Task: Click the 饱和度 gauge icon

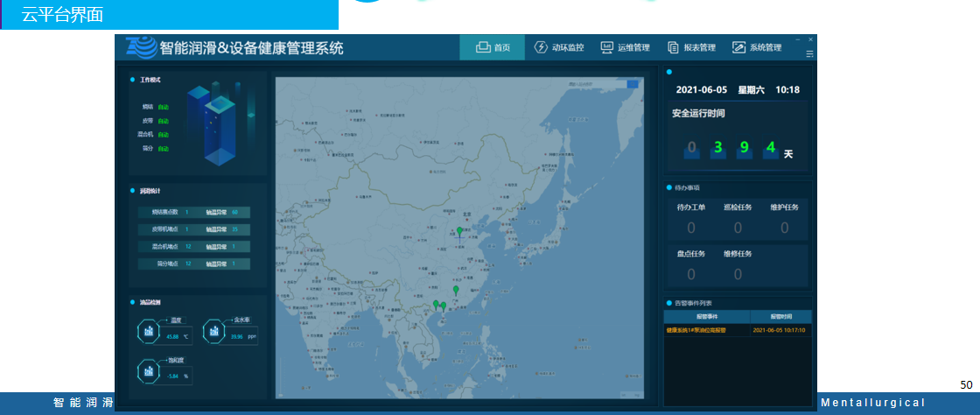Action: point(149,371)
